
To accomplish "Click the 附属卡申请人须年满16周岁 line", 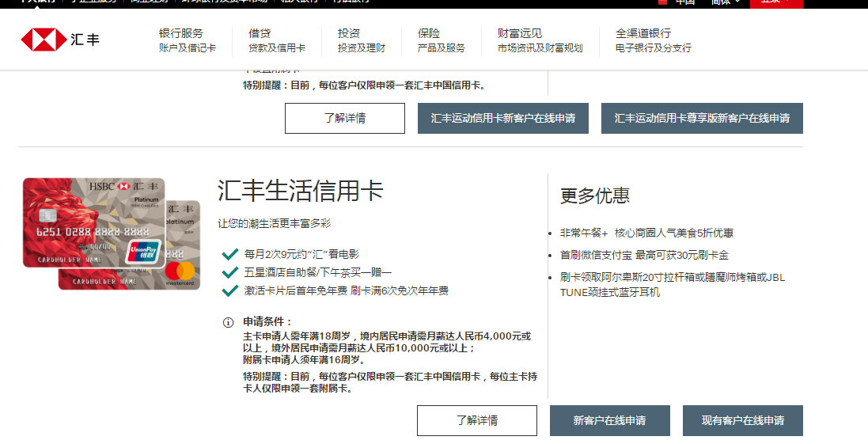I will click(x=305, y=360).
